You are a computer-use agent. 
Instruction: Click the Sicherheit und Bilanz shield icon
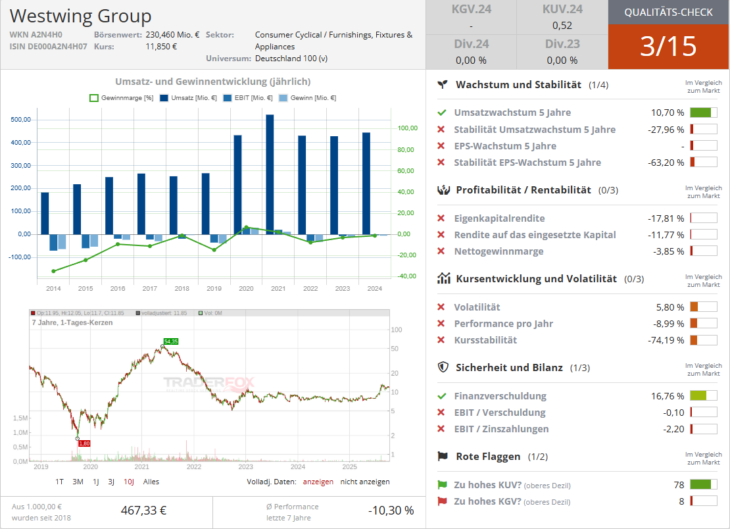443,367
